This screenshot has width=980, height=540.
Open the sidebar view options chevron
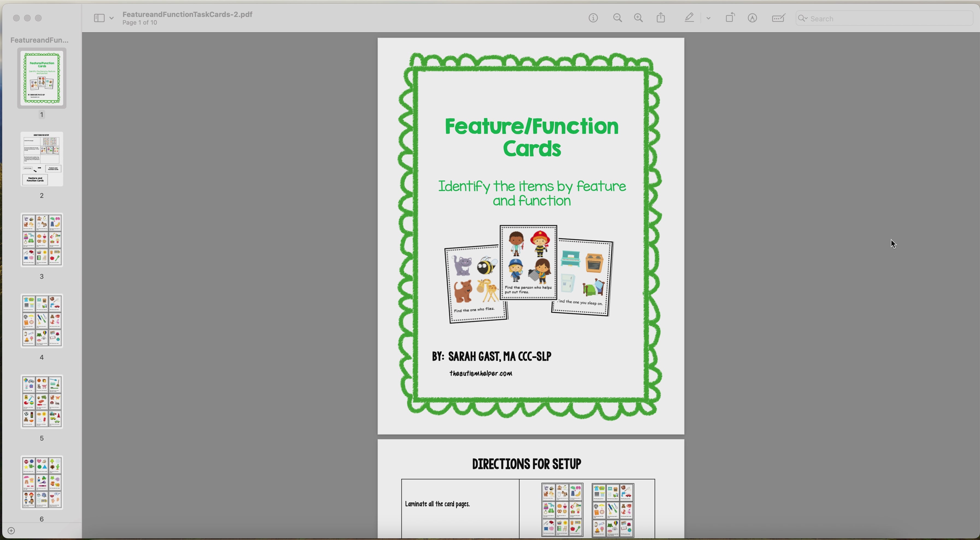click(111, 17)
